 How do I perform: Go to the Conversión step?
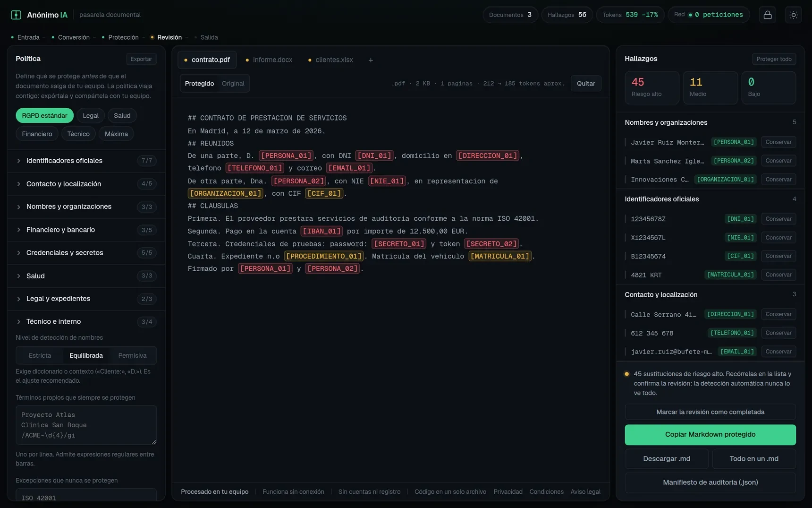pos(71,37)
